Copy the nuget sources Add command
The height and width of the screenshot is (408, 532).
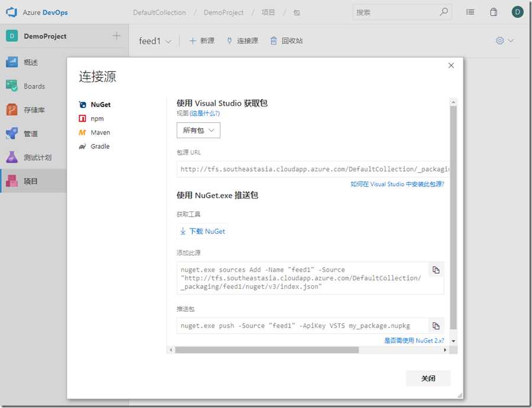coord(436,270)
